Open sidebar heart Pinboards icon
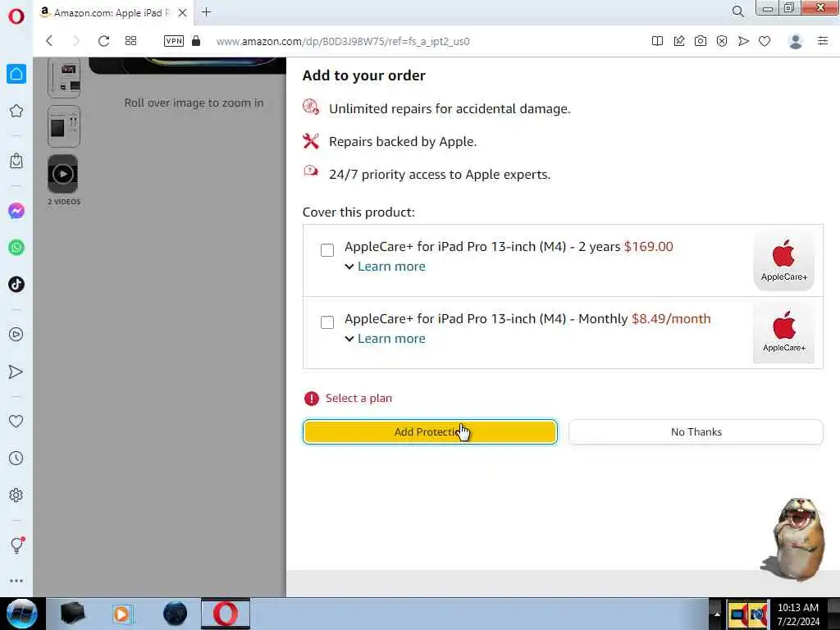 click(x=16, y=421)
